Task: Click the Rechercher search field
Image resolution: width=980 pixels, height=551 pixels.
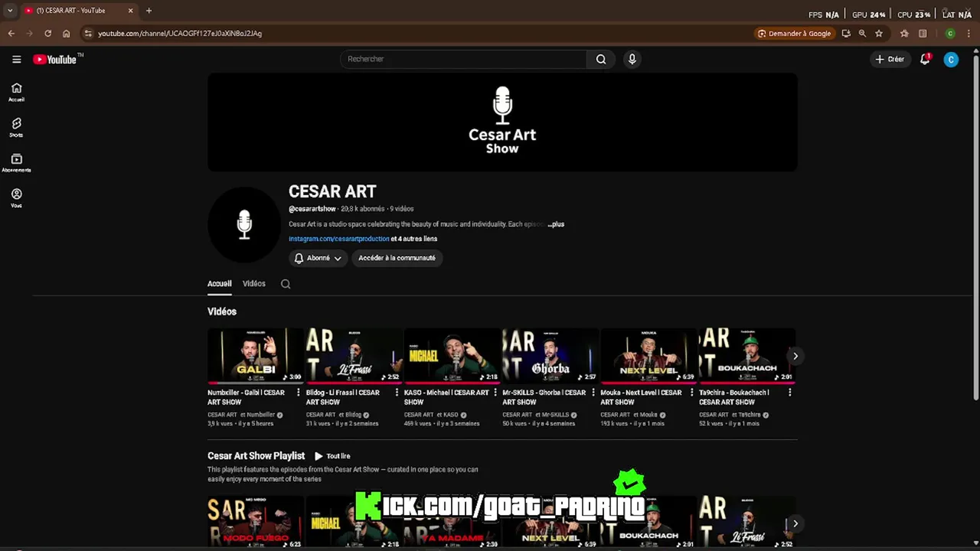Action: pyautogui.click(x=463, y=59)
